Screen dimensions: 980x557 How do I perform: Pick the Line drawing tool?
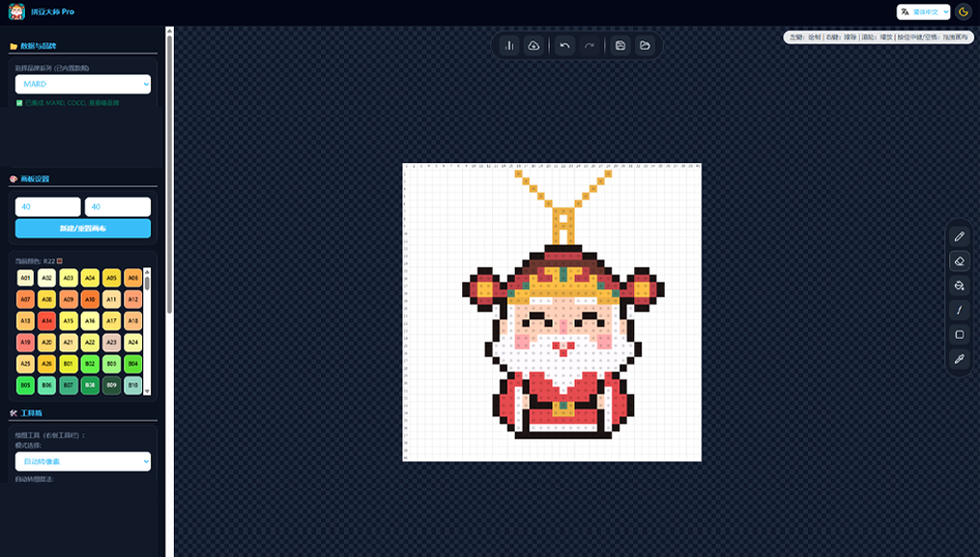click(959, 310)
